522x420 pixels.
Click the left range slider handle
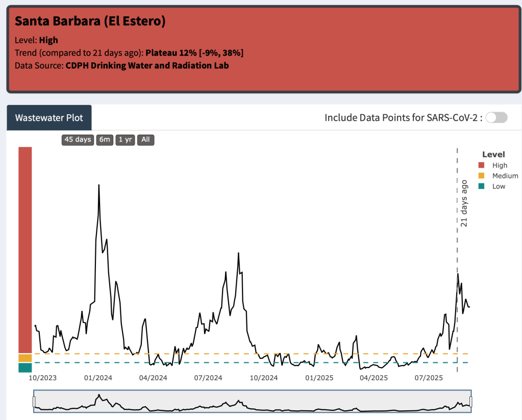click(x=34, y=402)
